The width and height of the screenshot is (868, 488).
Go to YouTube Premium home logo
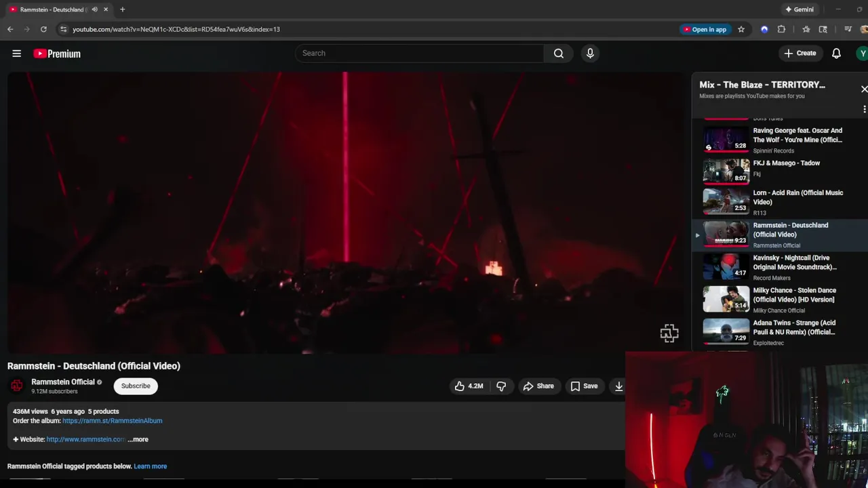(x=57, y=54)
